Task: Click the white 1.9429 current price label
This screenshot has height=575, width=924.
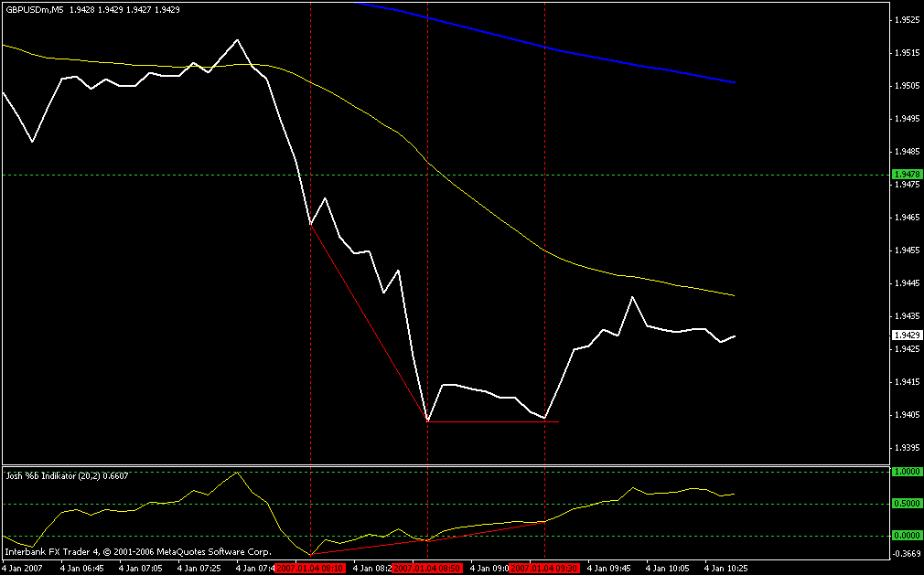Action: (908, 335)
